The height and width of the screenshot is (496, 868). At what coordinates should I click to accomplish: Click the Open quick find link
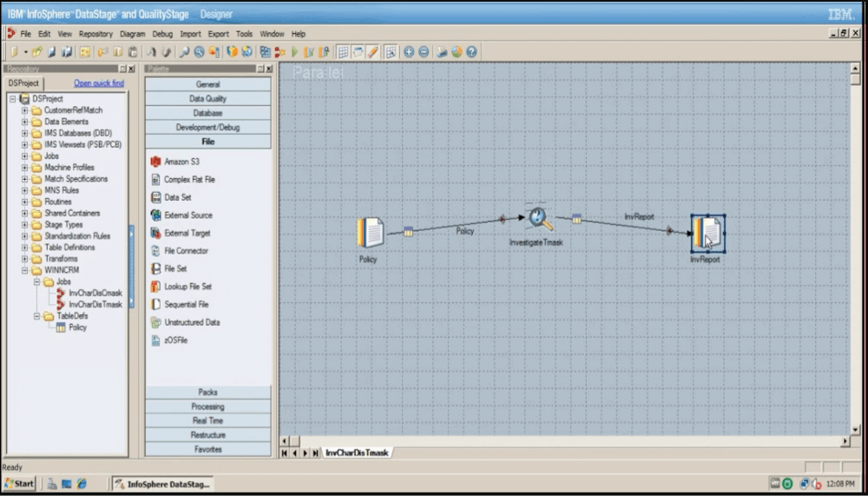pyautogui.click(x=98, y=83)
